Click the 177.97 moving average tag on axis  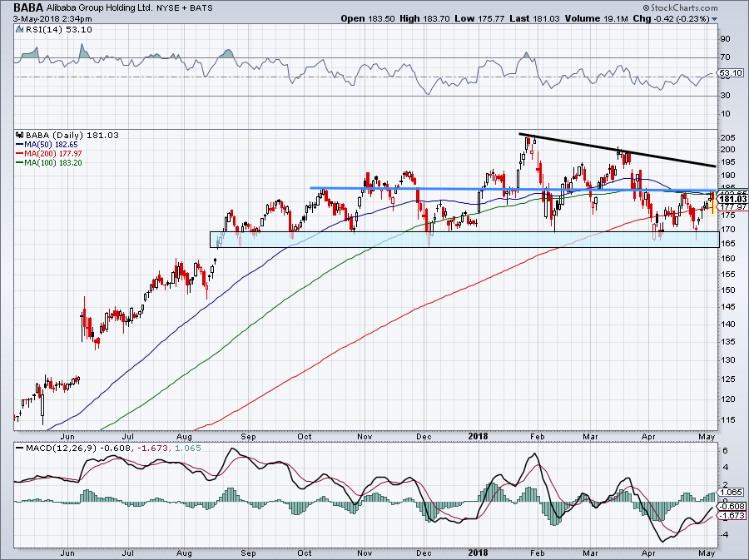tap(732, 206)
